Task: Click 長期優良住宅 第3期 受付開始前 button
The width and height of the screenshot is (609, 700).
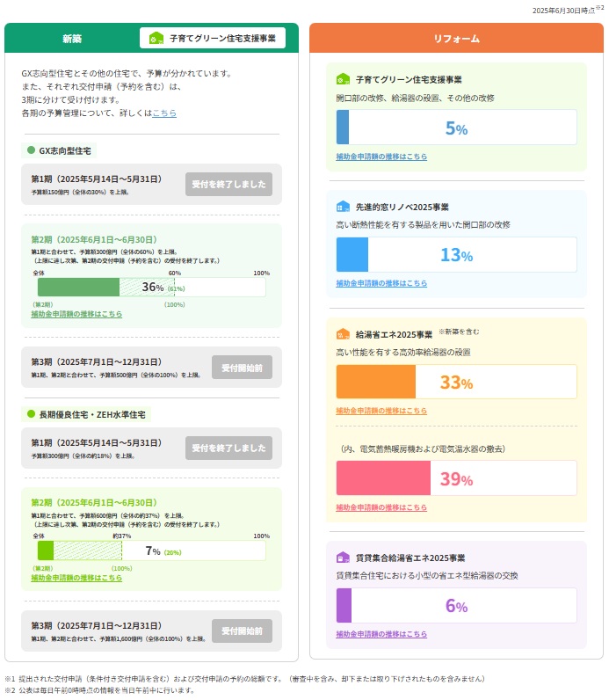Action: [x=243, y=631]
